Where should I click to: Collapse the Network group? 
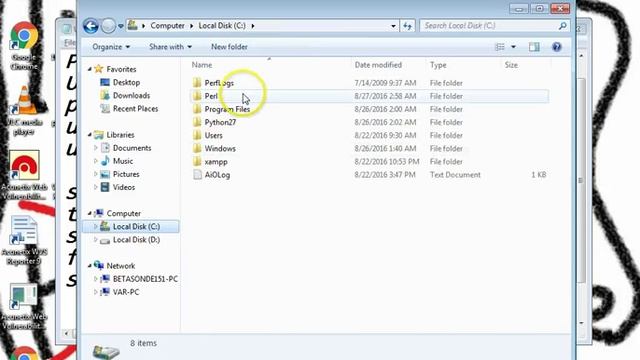click(90, 265)
